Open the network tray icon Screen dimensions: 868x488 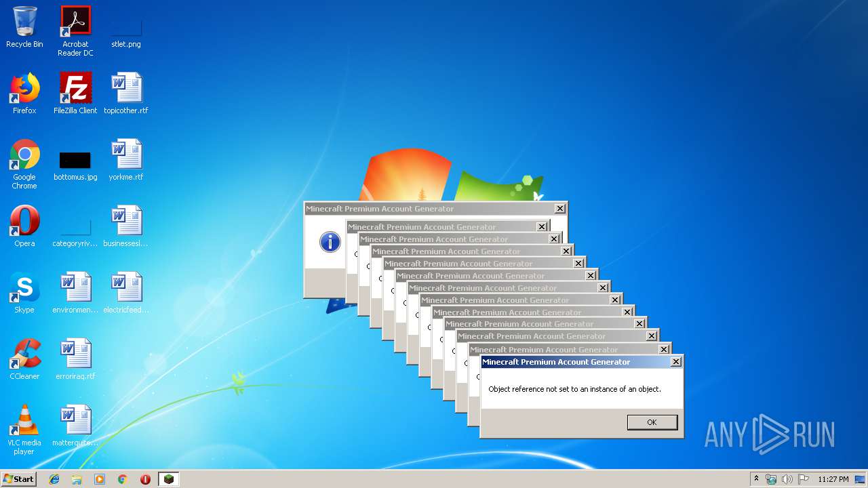[x=771, y=479]
